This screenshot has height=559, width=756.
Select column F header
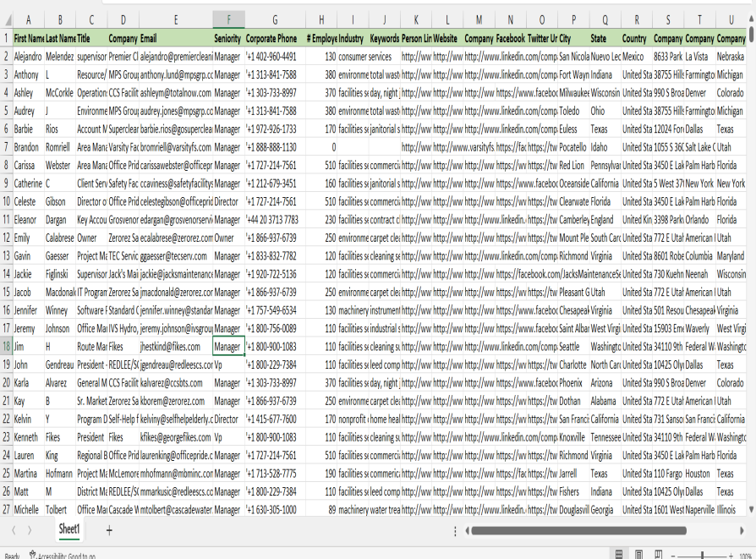pos(227,19)
